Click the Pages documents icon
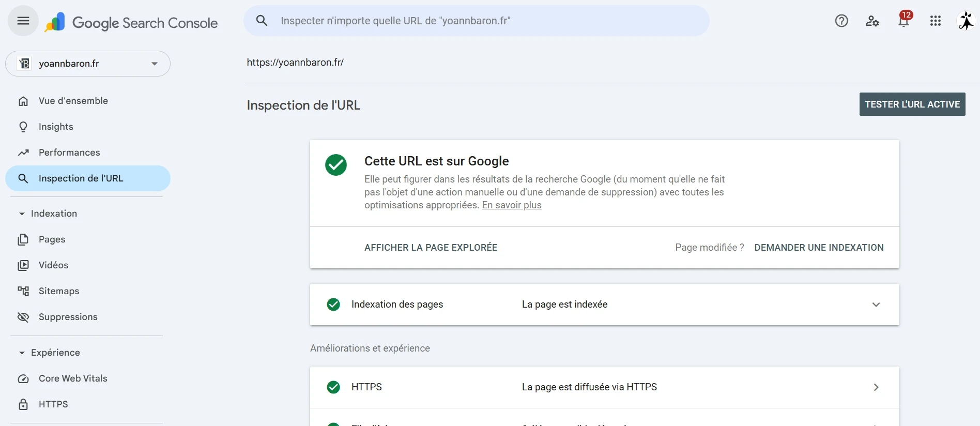980x426 pixels. 23,239
